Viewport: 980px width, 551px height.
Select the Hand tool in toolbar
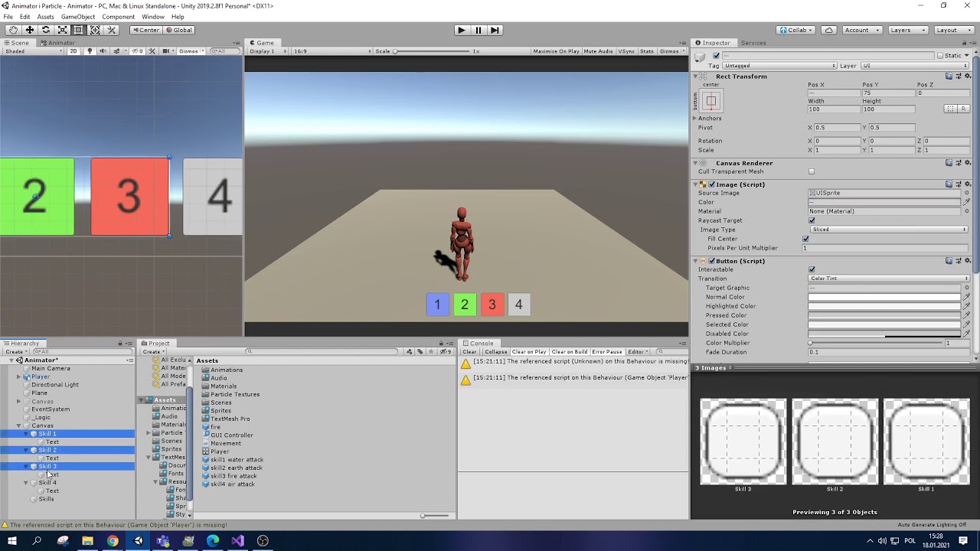[x=13, y=30]
